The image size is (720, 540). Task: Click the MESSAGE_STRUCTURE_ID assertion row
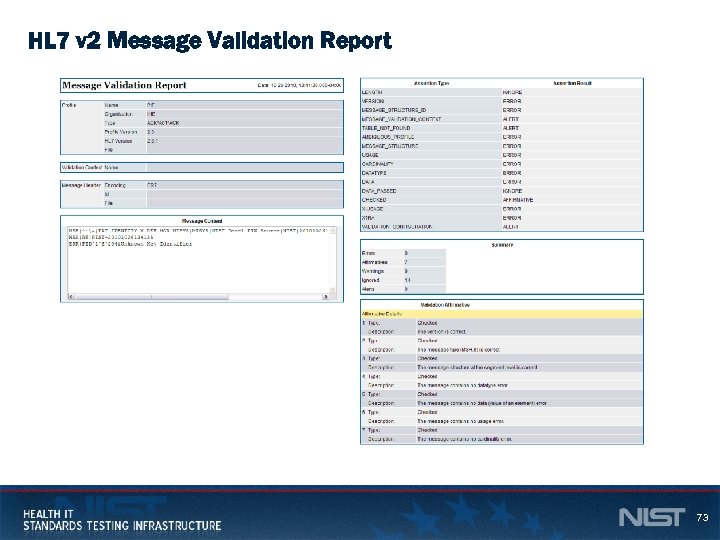tap(502, 110)
